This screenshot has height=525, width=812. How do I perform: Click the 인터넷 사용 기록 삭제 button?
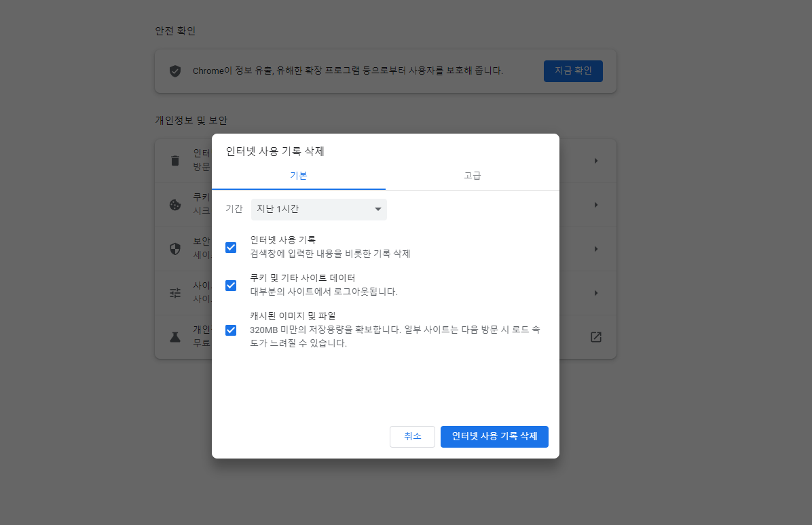[x=494, y=436]
